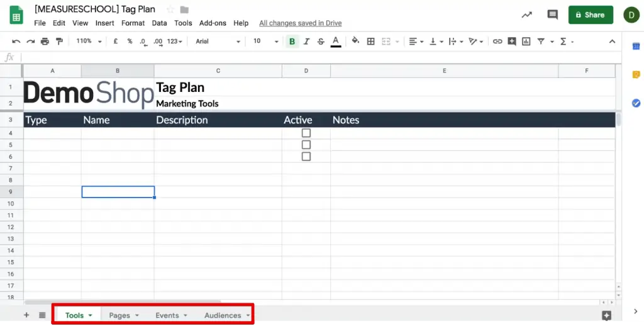Open the activity dashboard icon

[x=526, y=15]
